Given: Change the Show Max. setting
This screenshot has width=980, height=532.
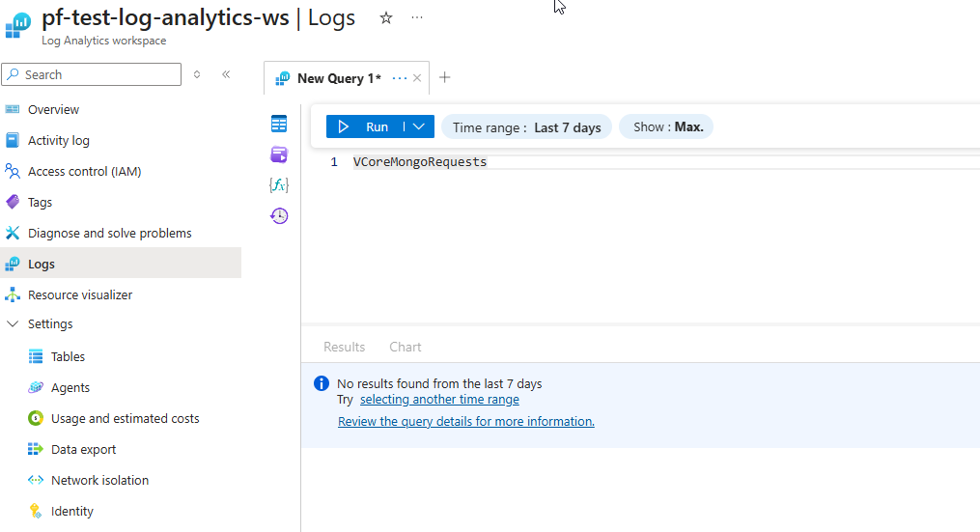Looking at the screenshot, I should click(x=666, y=126).
